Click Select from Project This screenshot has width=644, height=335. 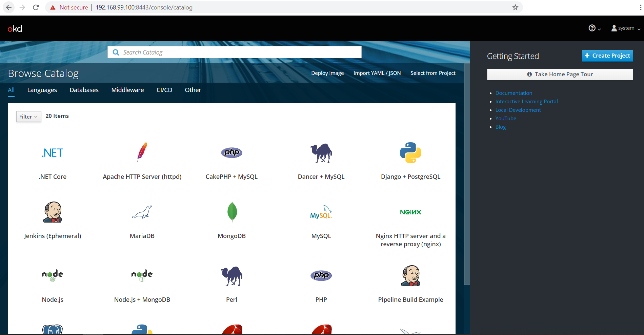(x=433, y=73)
